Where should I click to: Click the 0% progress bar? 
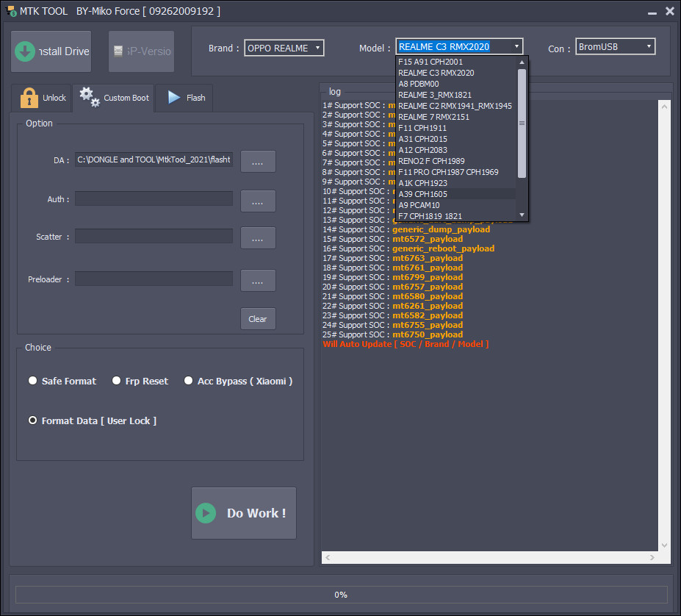(342, 594)
